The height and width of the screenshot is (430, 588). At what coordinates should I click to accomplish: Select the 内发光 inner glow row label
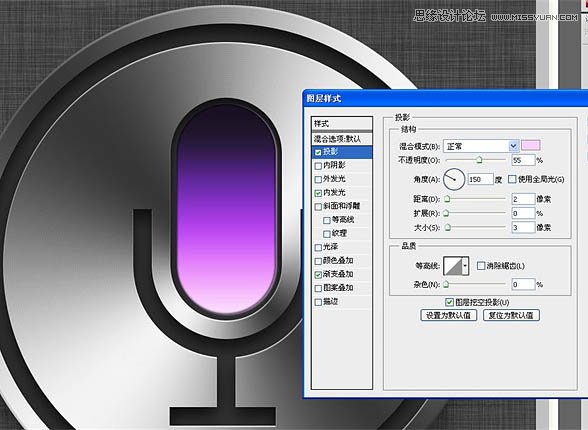coord(334,193)
